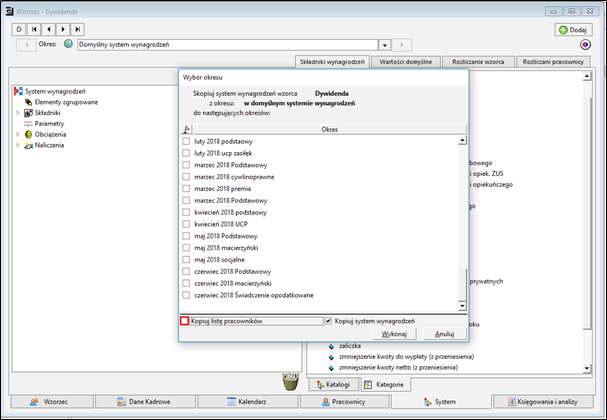Open the Okres dropdown arrow
Viewport: 607px width, 420px height.
click(x=384, y=45)
